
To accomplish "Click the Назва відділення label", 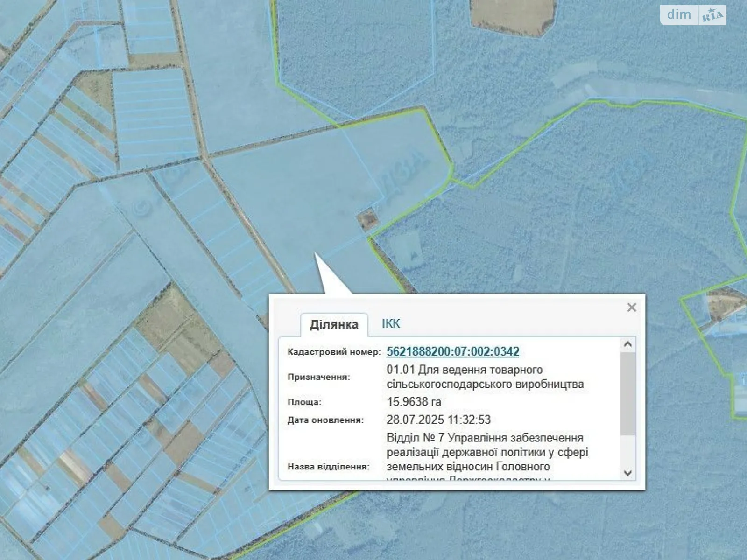I will 328,466.
